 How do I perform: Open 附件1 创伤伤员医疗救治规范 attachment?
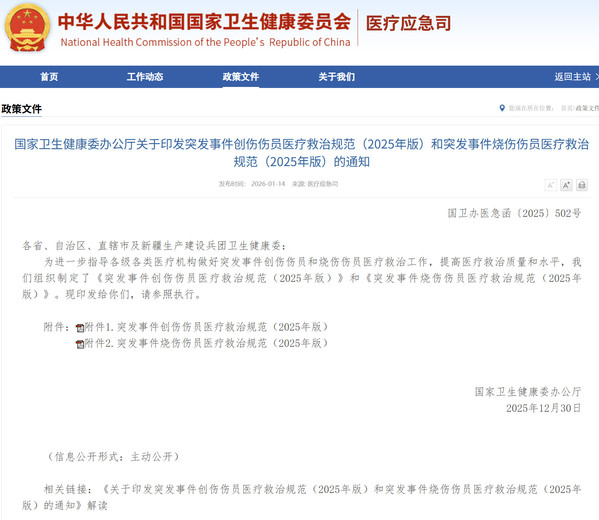click(x=206, y=327)
